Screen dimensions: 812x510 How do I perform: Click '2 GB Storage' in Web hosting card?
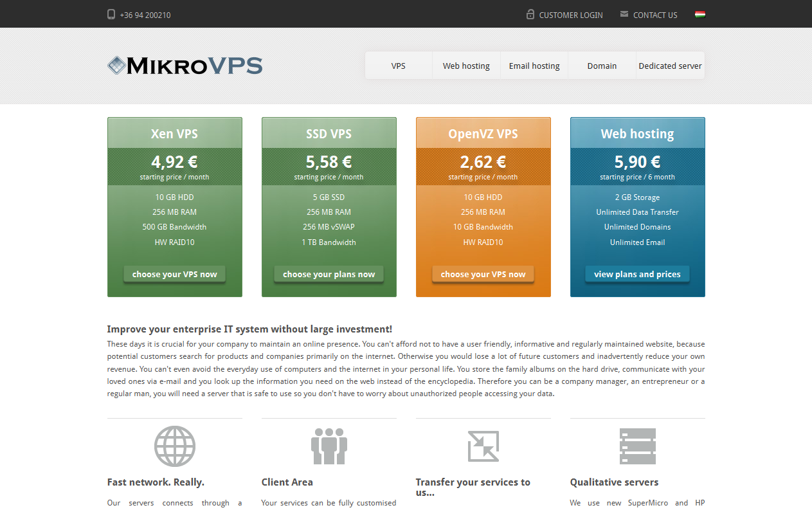(x=638, y=197)
